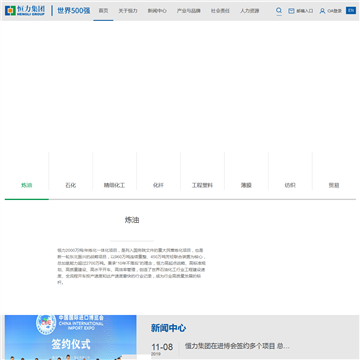
Task: Click the 炼油 section heading
Action: tap(132, 220)
